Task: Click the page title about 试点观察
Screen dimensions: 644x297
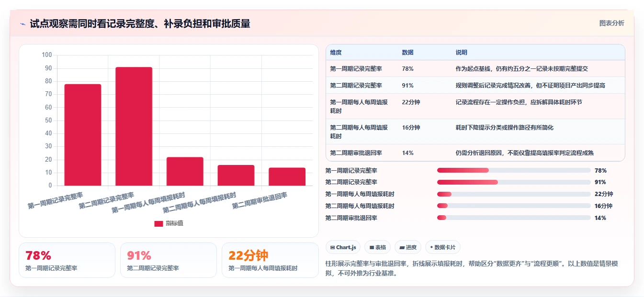Action: (x=140, y=24)
